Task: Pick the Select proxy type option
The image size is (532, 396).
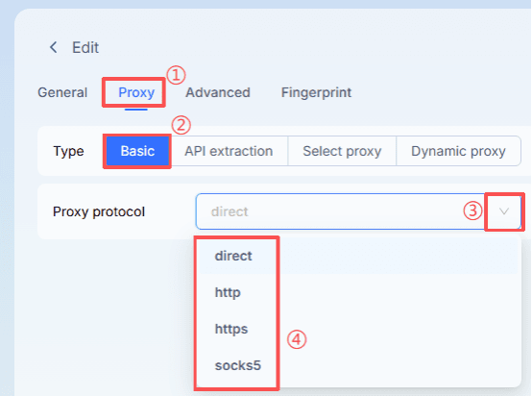Action: 342,151
